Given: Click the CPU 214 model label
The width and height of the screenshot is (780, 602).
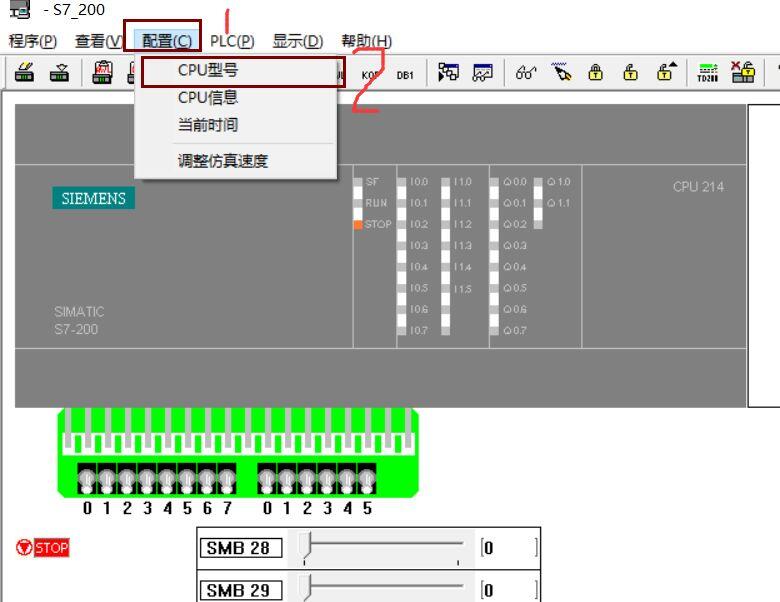Looking at the screenshot, I should [x=698, y=187].
